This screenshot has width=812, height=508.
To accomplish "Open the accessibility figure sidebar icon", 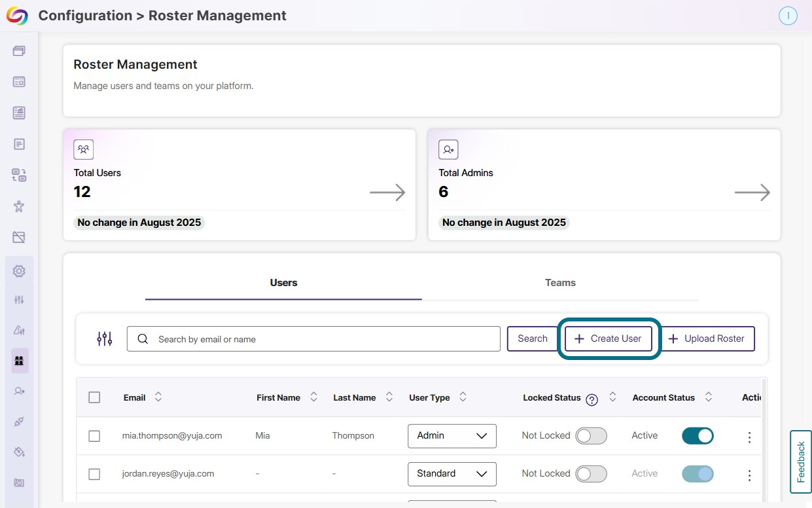I will (19, 206).
